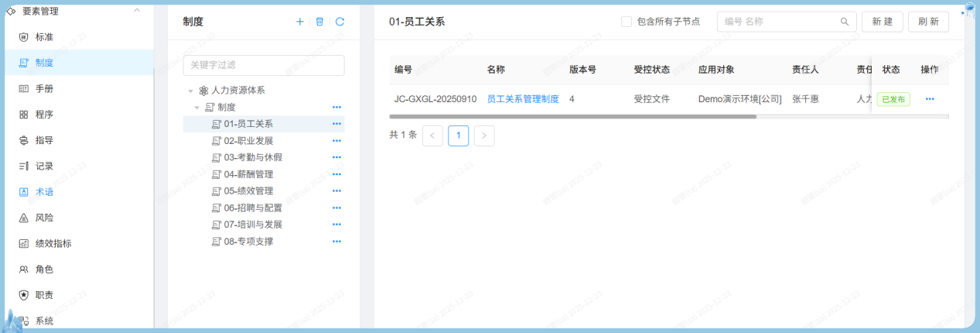Click the table horizontal scrollbar

572,116
